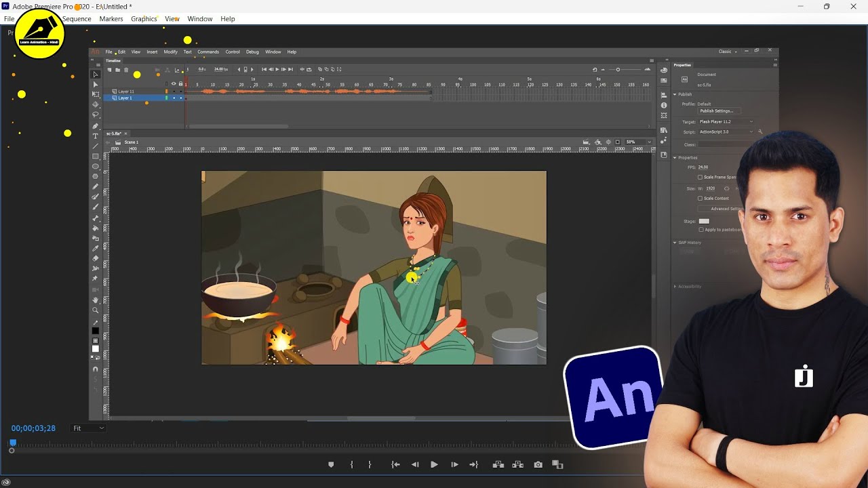The width and height of the screenshot is (868, 488).
Task: Select the Paint Bucket tool
Action: click(96, 227)
